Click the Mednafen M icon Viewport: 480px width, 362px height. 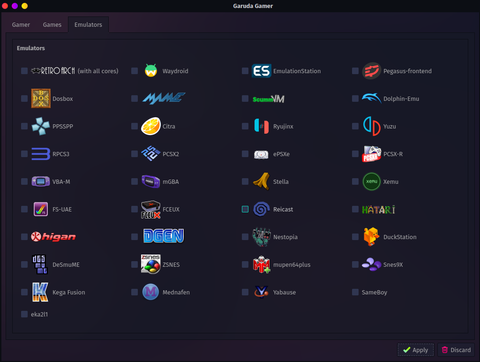pyautogui.click(x=151, y=292)
